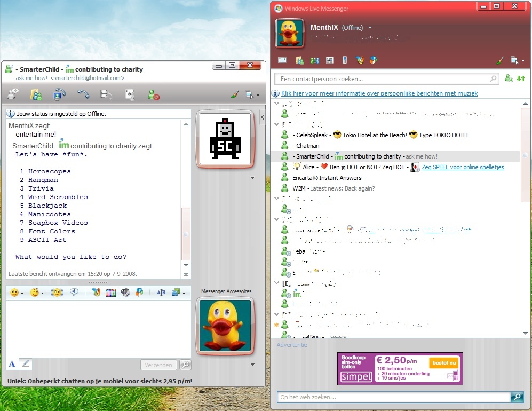Open the emoticon smiley picker
Image resolution: width=532 pixels, height=411 pixels.
click(14, 293)
